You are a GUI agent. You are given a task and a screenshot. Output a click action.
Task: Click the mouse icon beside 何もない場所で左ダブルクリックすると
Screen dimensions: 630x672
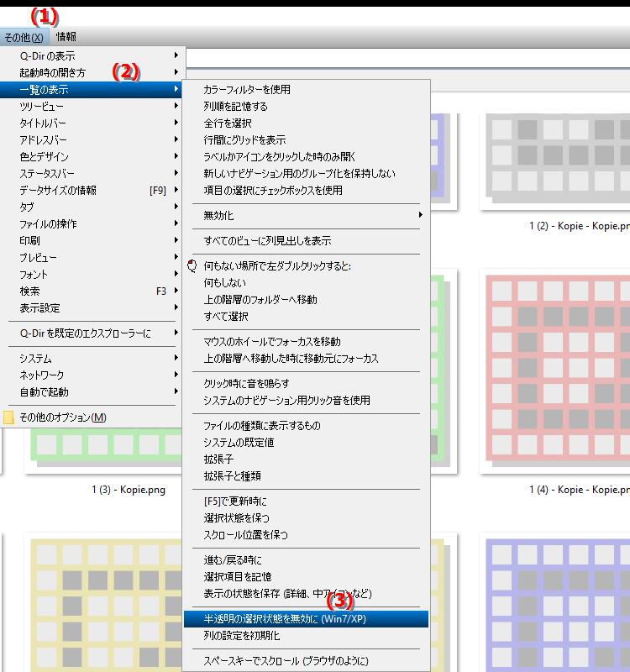[192, 266]
